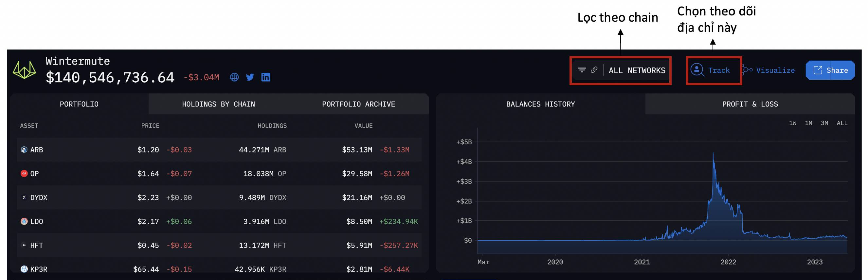Image resolution: width=868 pixels, height=280 pixels.
Task: Select the BALANCES HISTORY tab
Action: [540, 104]
